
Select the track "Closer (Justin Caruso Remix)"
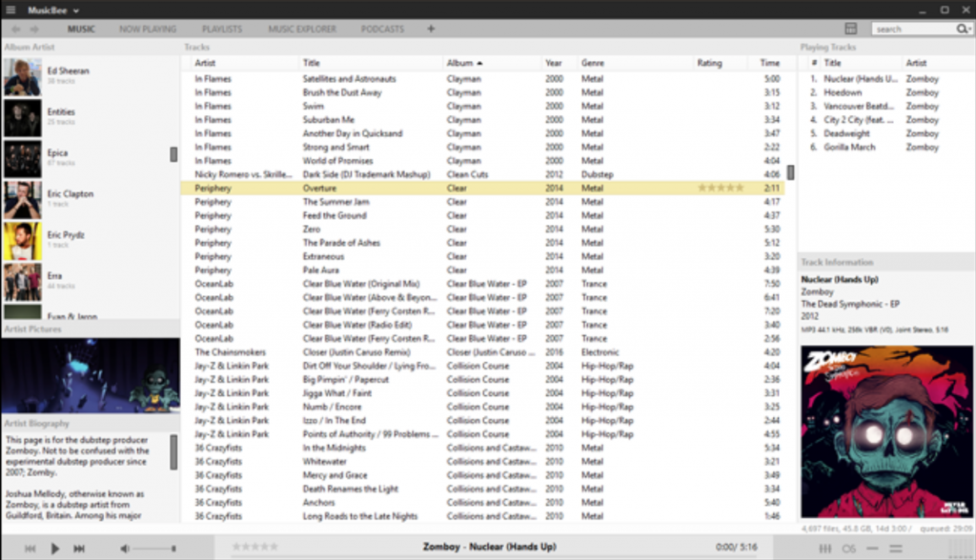coord(356,352)
